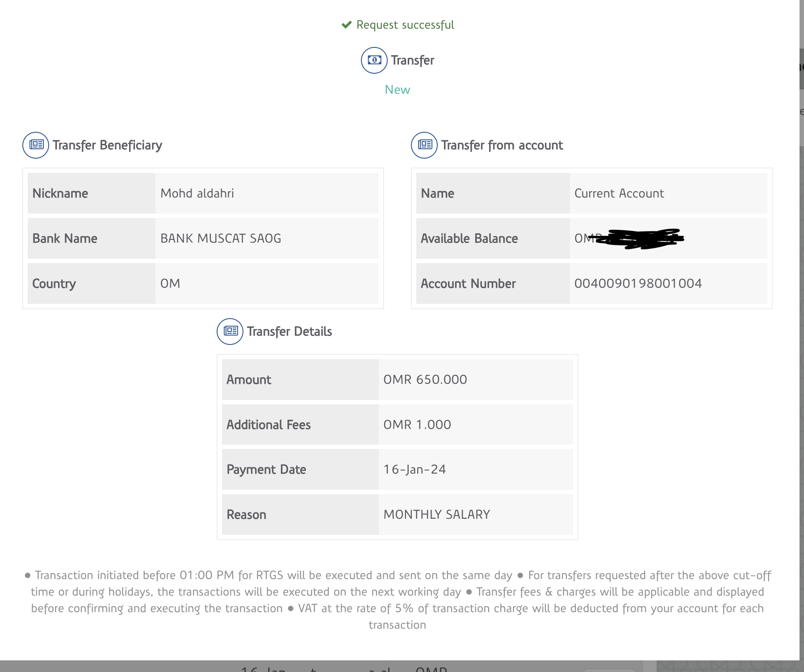Select the Mohd aldahri nickname value
Viewport: 804px width, 672px height.
coord(197,193)
